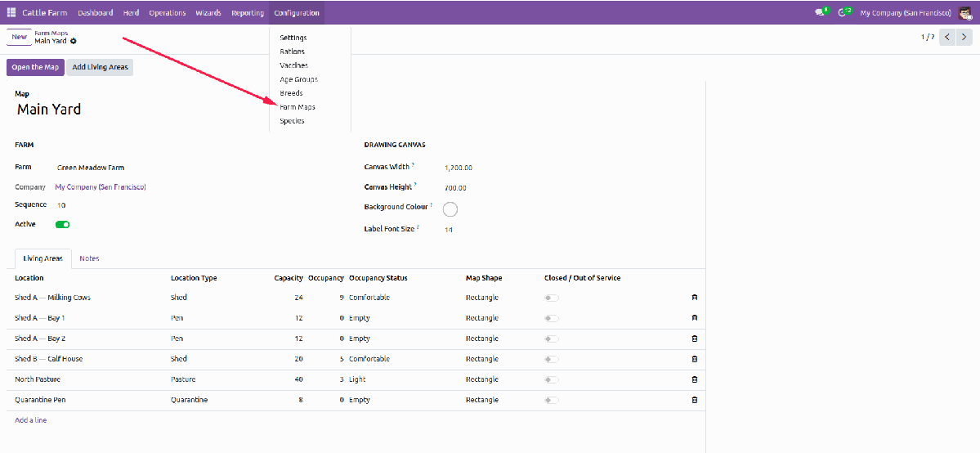The width and height of the screenshot is (980, 453).
Task: Click the Shed B — Calf House location cell
Action: [49, 359]
